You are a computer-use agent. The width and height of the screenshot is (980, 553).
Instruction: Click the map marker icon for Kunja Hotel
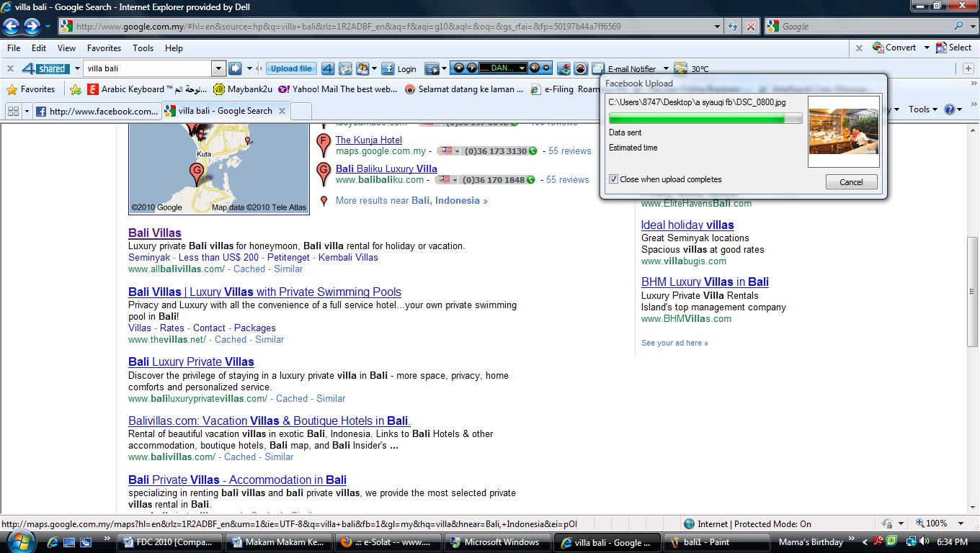pos(324,145)
